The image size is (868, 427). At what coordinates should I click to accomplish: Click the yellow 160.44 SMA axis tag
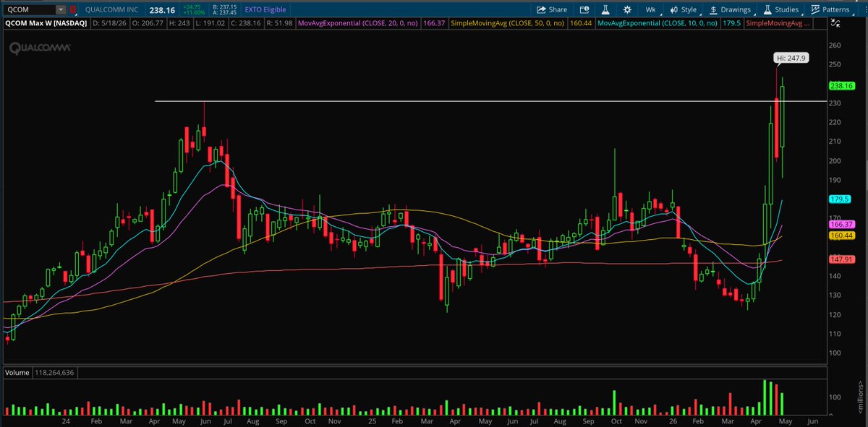841,236
